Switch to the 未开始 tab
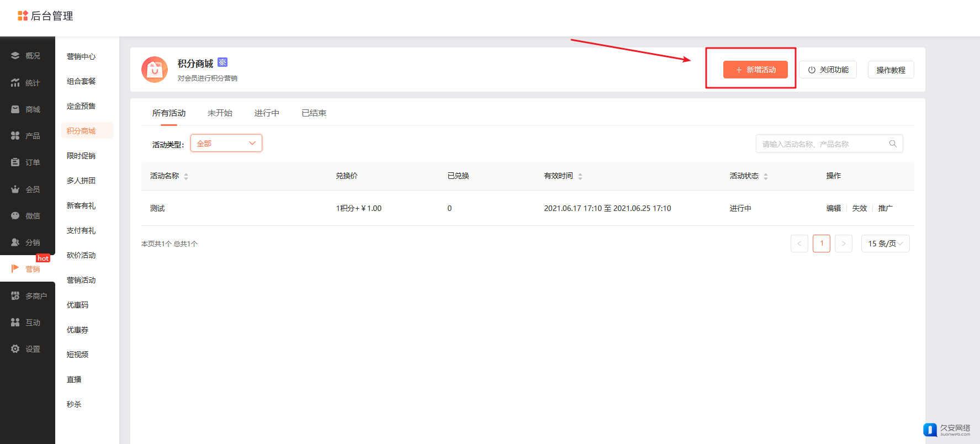 [220, 113]
